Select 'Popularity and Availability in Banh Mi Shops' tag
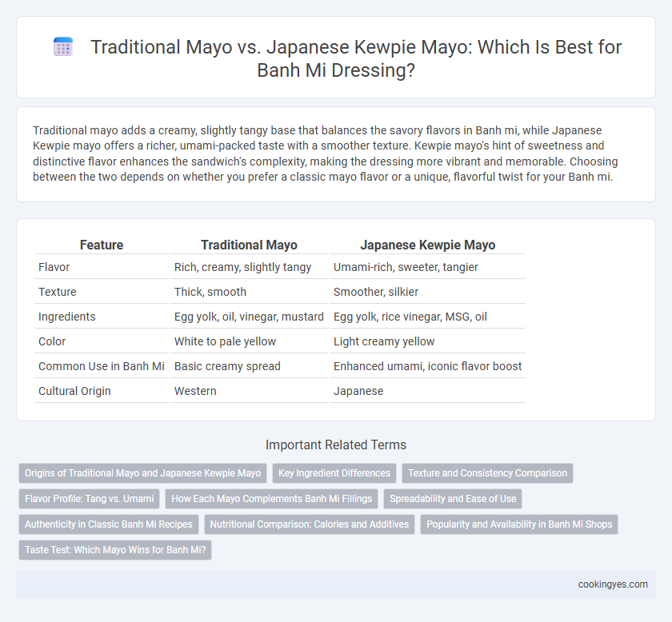The width and height of the screenshot is (672, 622). (x=519, y=524)
